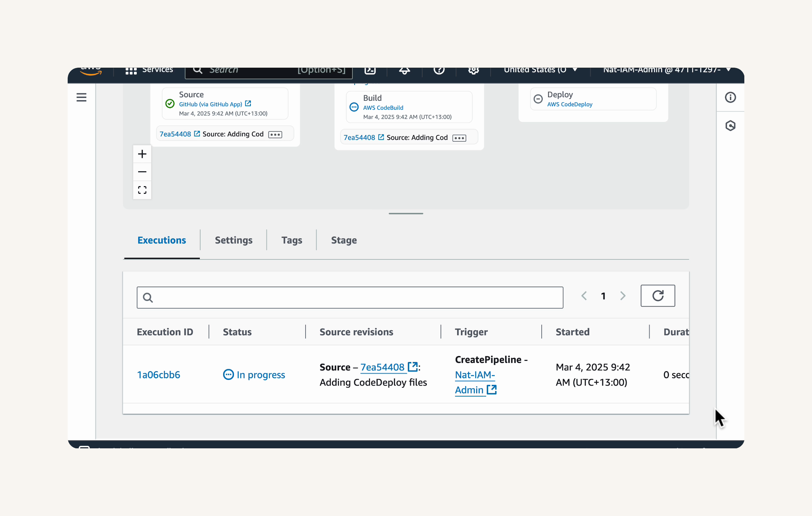Open execution 1a06cbb6
The height and width of the screenshot is (516, 812).
click(x=159, y=375)
